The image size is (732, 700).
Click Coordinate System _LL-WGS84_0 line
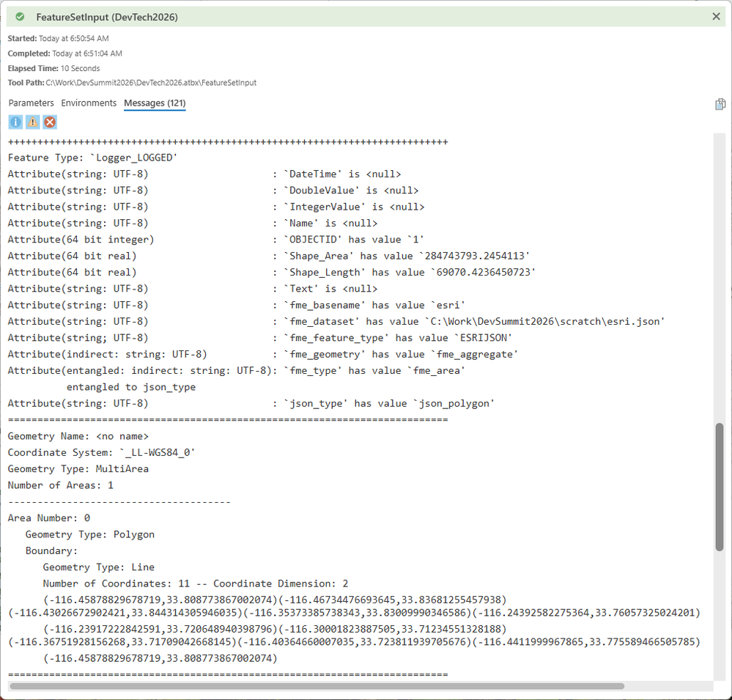102,452
